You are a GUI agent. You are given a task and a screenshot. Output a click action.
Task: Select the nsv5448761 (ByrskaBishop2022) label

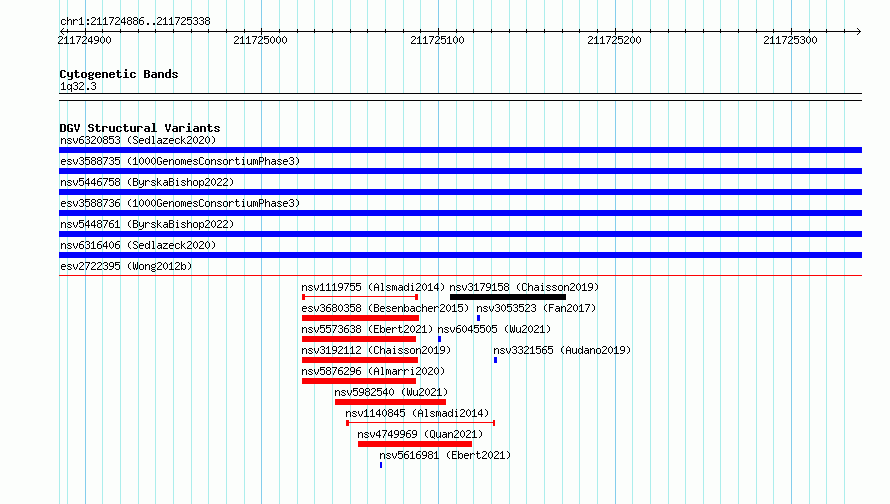click(x=147, y=224)
